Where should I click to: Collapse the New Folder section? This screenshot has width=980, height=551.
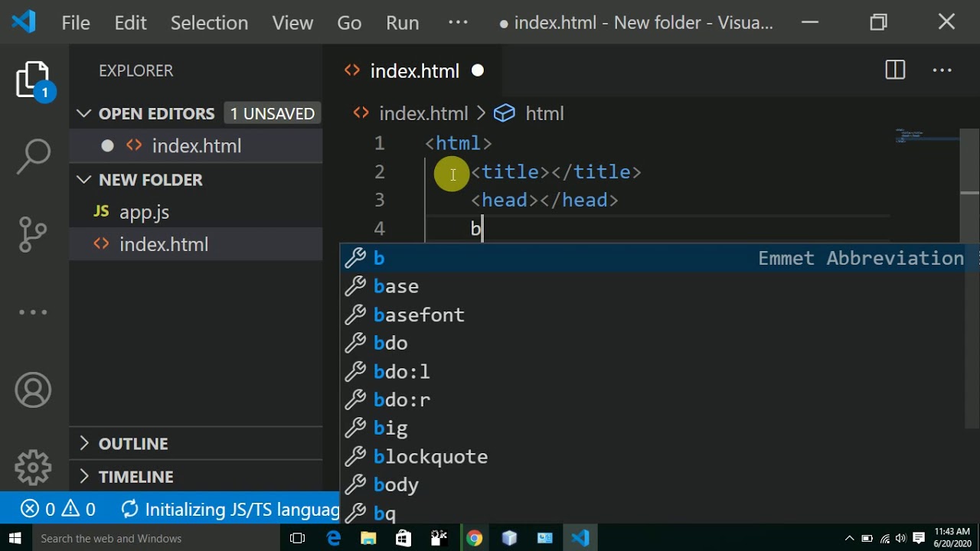pyautogui.click(x=83, y=180)
